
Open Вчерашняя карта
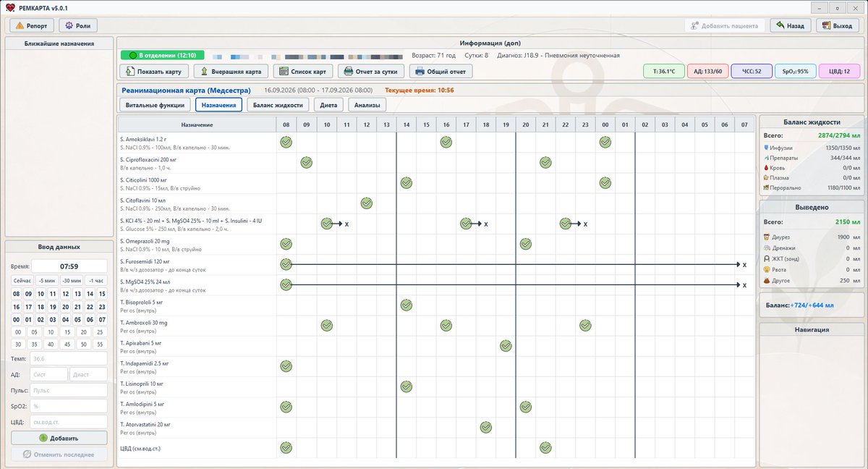click(x=231, y=71)
